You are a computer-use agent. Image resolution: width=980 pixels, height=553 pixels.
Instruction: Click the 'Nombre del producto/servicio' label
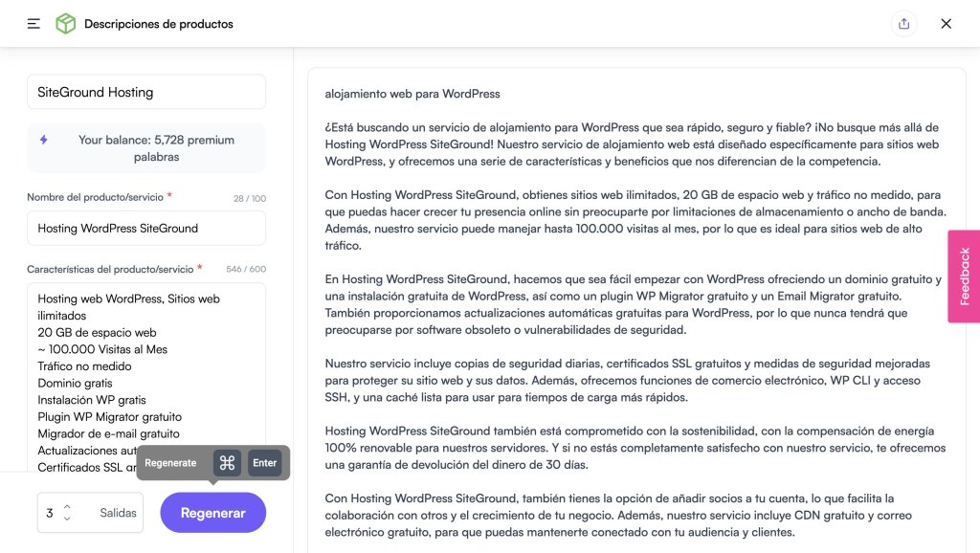[x=95, y=197]
